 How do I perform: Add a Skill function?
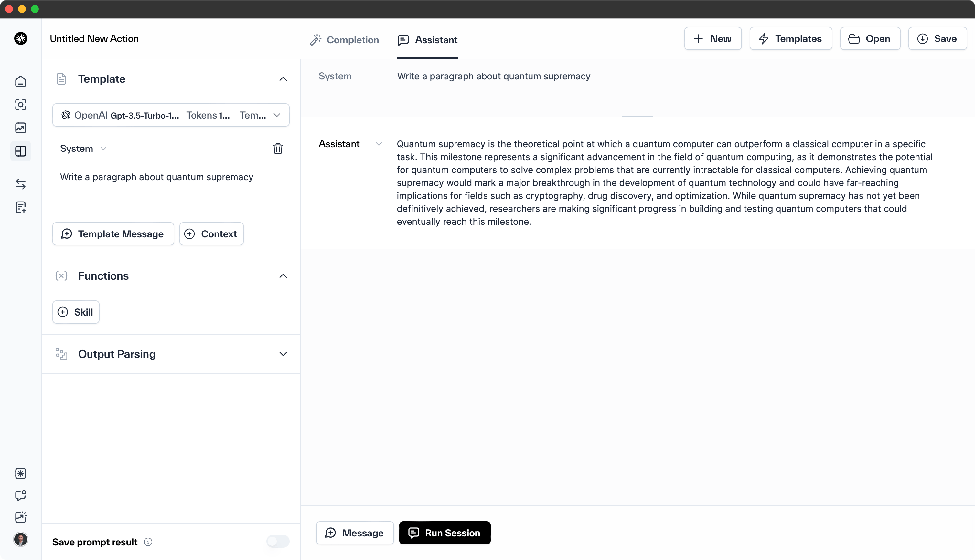click(x=76, y=312)
